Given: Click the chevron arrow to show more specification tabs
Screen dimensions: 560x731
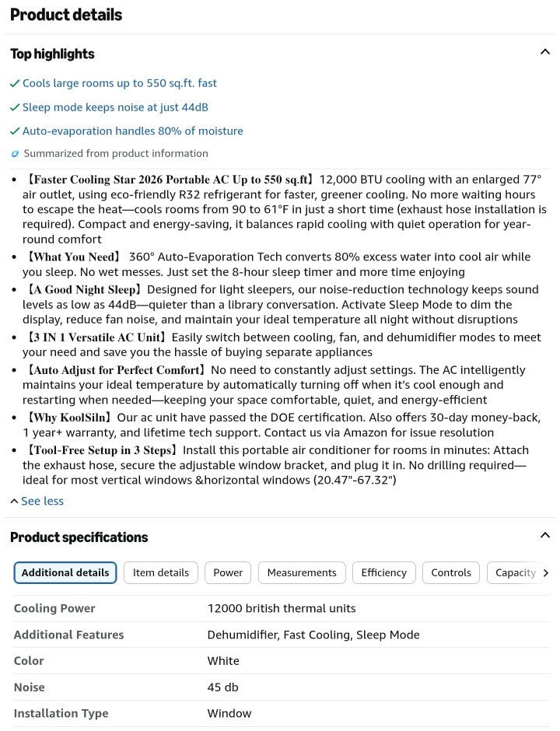Looking at the screenshot, I should 546,573.
